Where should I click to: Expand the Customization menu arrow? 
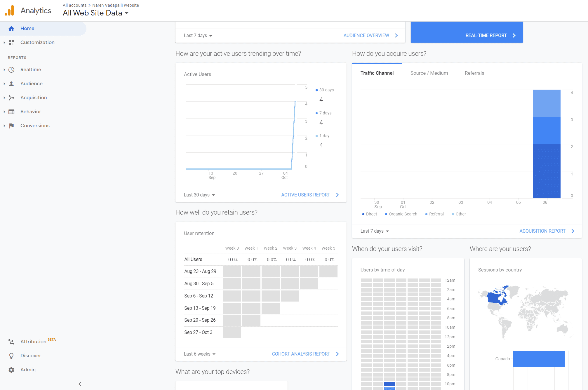(4, 43)
